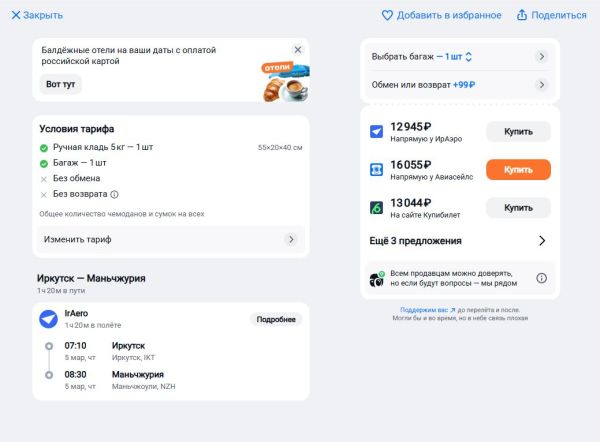Click the IrAero airline logo in flight details
Screen dimensions: 600x442
[48, 319]
